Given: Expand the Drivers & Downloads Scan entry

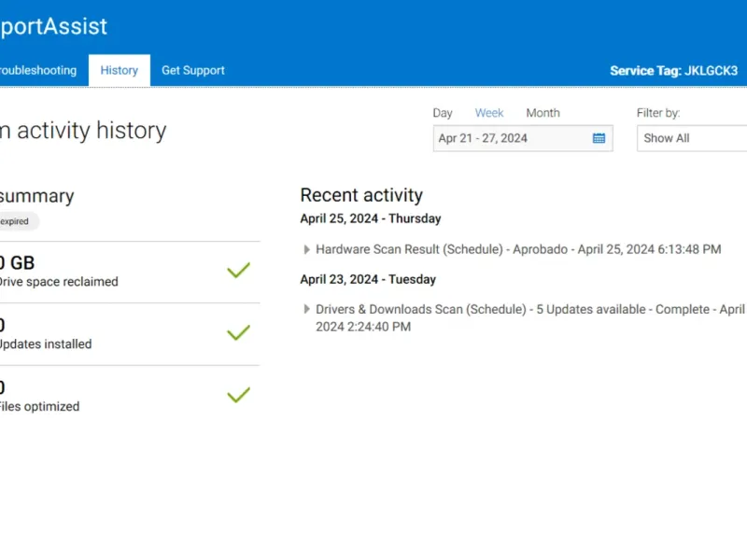Looking at the screenshot, I should coord(307,309).
